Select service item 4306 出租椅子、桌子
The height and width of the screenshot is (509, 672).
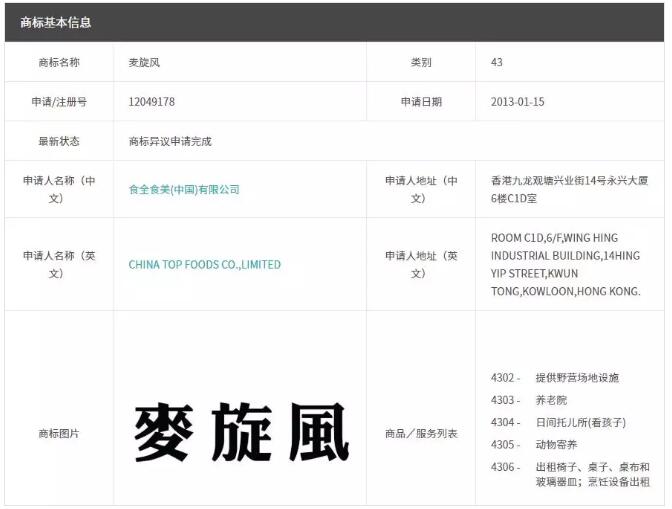pos(570,474)
